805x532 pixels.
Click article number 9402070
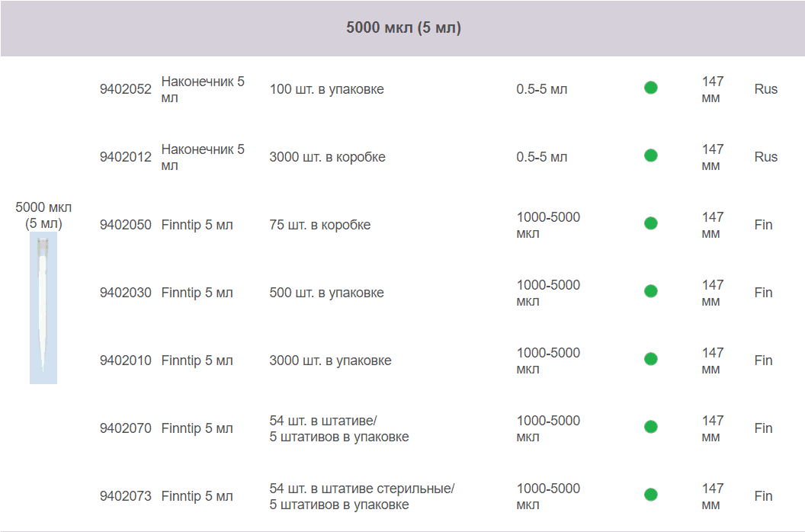(126, 428)
